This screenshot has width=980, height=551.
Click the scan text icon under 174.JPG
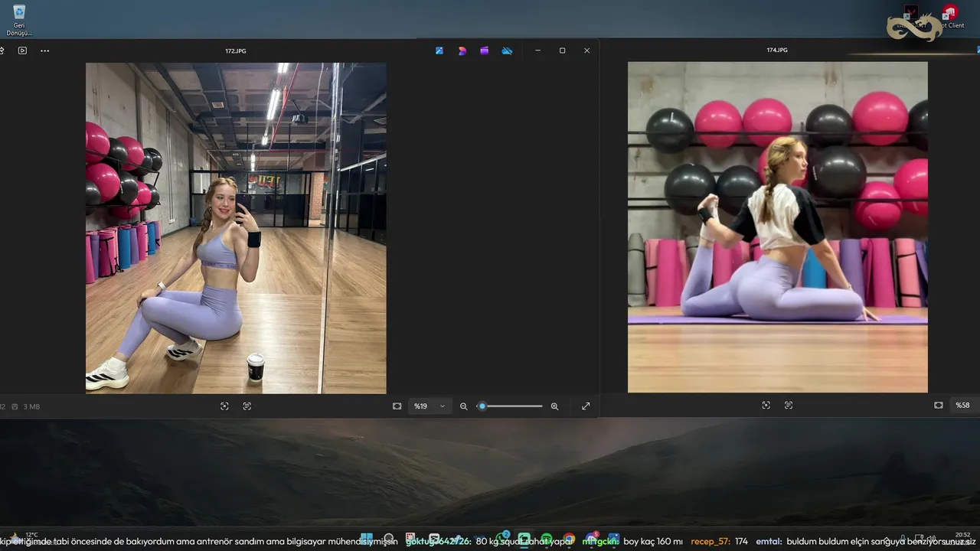click(789, 405)
